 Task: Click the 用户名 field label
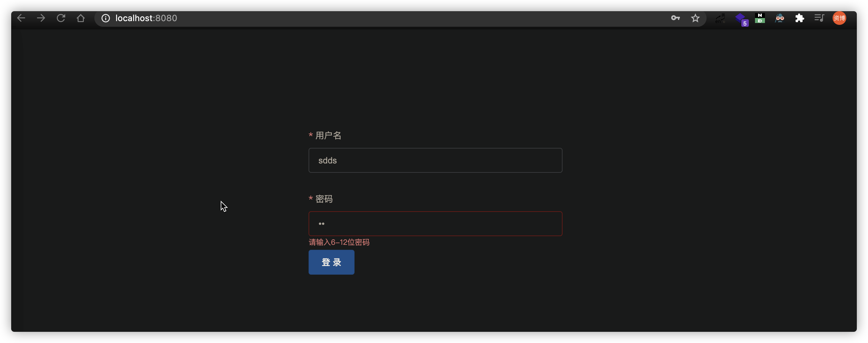328,135
